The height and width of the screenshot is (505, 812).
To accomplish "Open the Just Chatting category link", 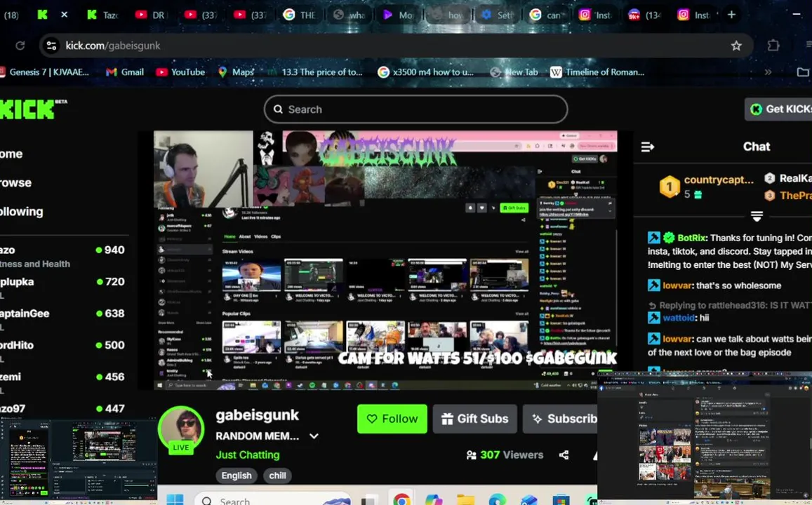I will click(248, 454).
